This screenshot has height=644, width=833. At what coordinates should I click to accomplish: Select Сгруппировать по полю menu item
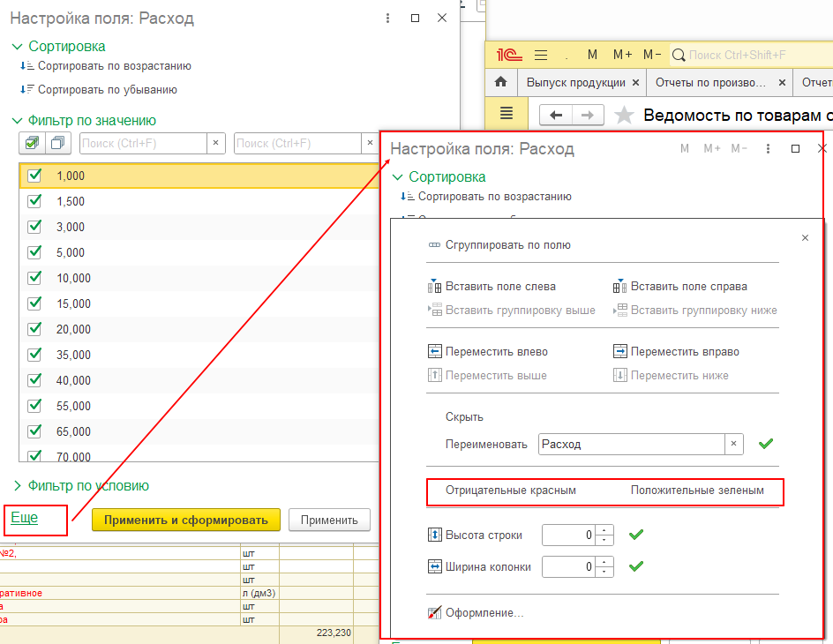click(x=507, y=245)
